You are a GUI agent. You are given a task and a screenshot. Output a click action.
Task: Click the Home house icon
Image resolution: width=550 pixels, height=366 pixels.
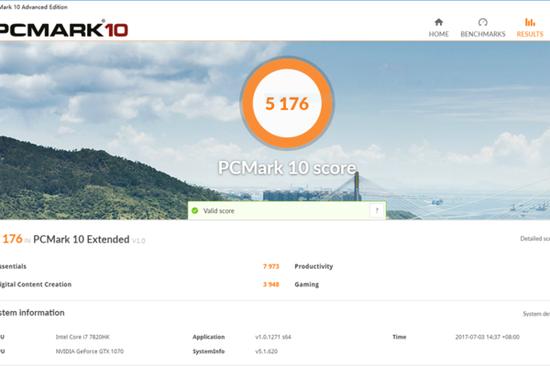[438, 22]
